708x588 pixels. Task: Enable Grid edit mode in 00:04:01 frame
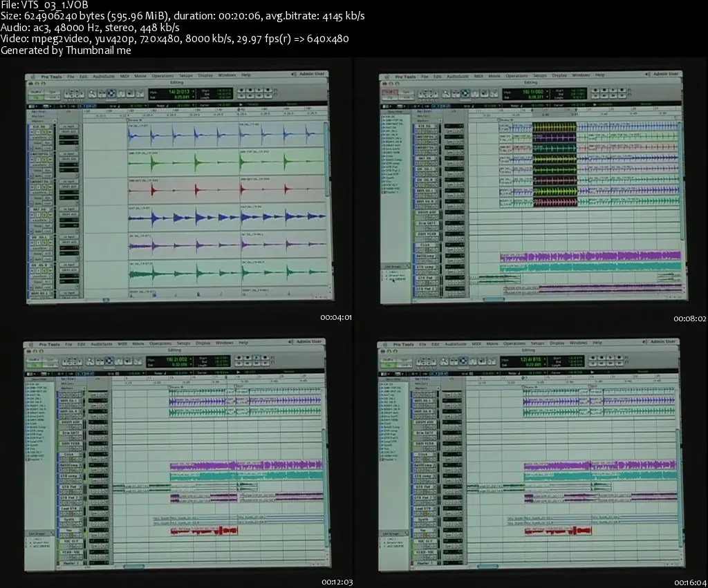(x=53, y=97)
